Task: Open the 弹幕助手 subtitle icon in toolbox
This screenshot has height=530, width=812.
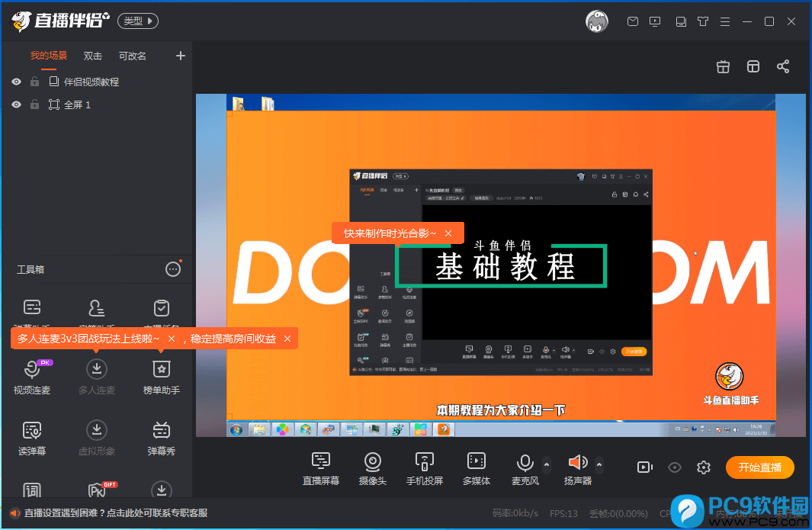Action: coord(32,307)
